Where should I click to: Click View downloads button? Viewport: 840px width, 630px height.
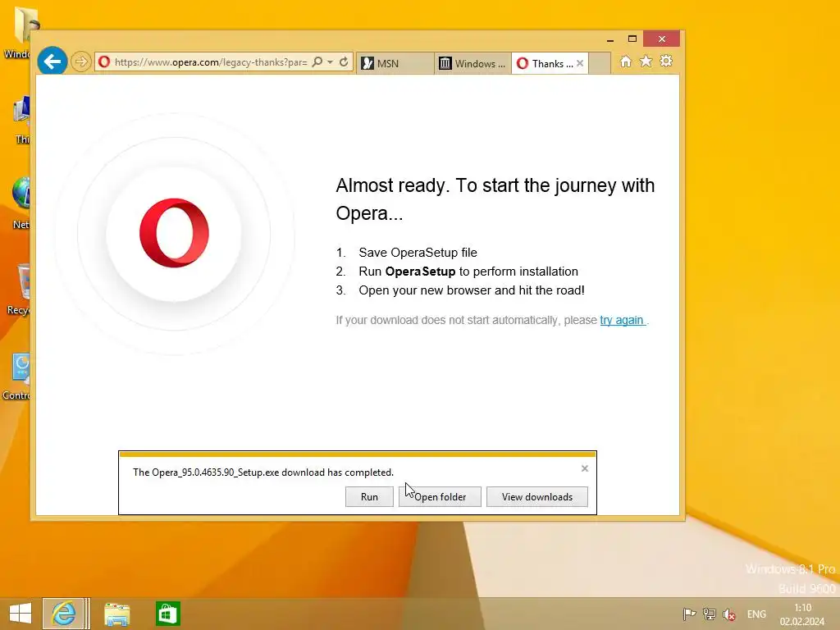coord(536,496)
